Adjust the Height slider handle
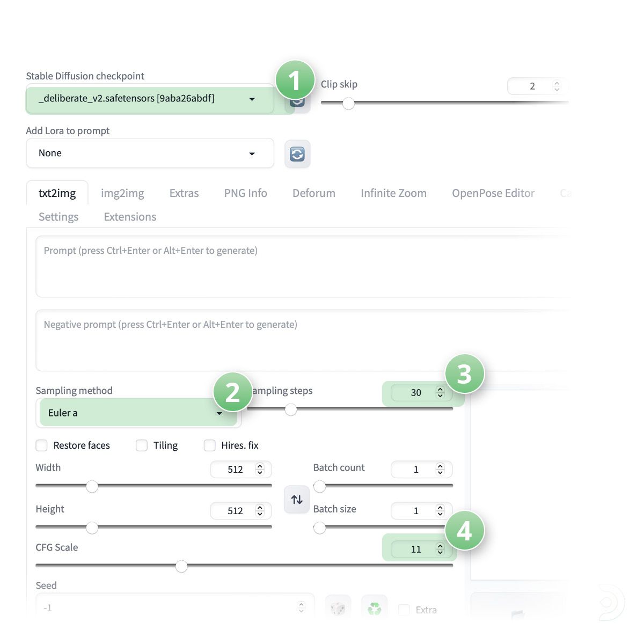 pos(92,528)
